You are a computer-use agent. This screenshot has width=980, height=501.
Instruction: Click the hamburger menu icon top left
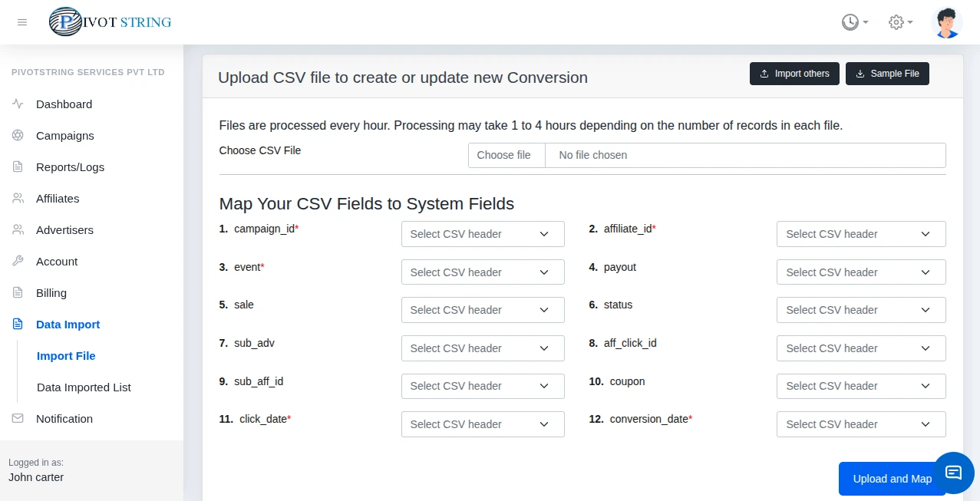[x=22, y=22]
